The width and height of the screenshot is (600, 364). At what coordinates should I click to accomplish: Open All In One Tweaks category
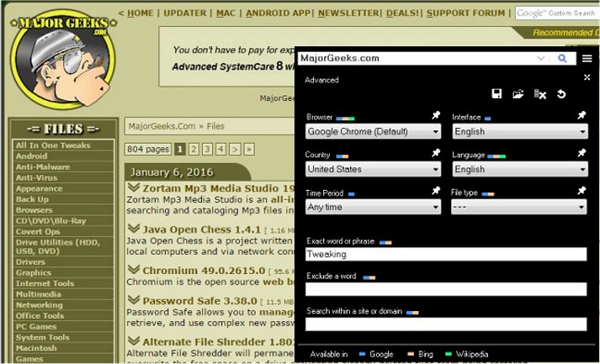tap(53, 145)
